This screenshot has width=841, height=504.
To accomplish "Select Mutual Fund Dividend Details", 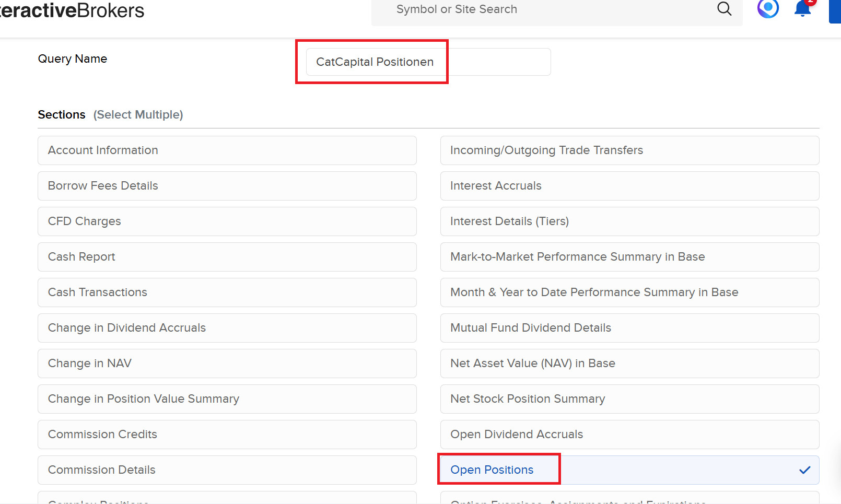I will point(629,328).
